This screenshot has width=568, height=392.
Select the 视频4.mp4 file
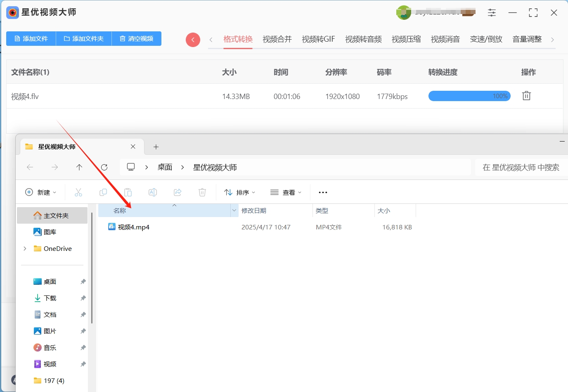(133, 227)
